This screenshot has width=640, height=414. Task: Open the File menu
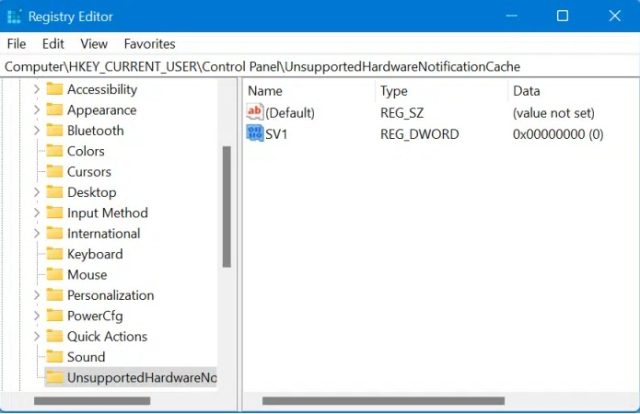pos(16,44)
